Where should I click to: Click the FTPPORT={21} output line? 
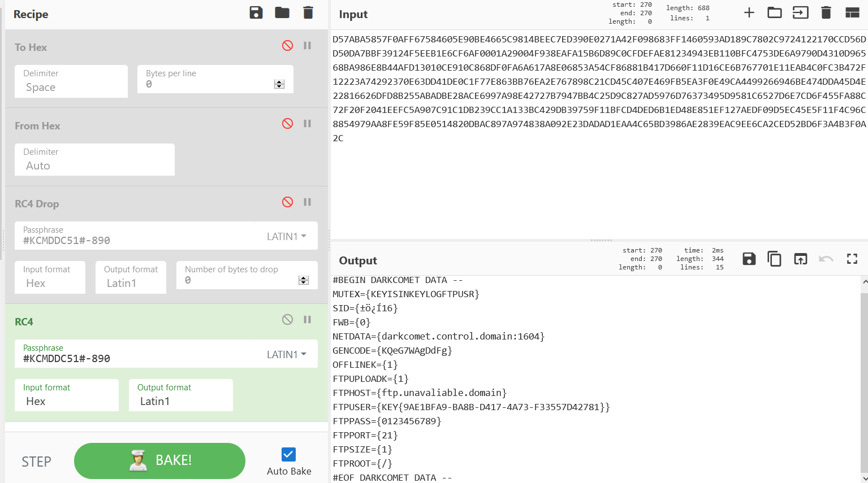point(365,436)
